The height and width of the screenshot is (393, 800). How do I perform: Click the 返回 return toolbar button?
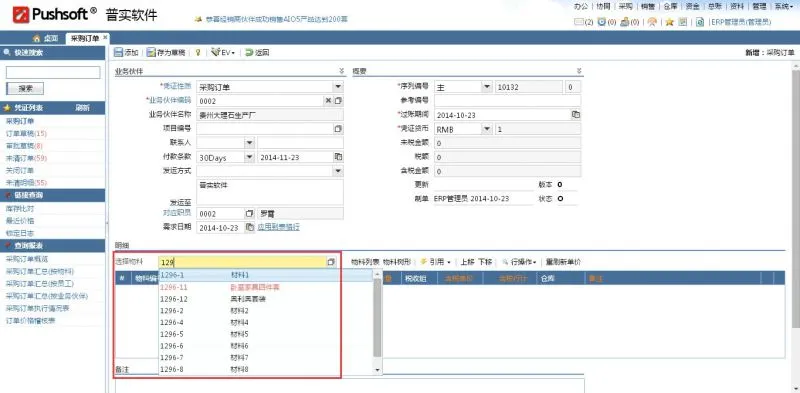coord(257,53)
